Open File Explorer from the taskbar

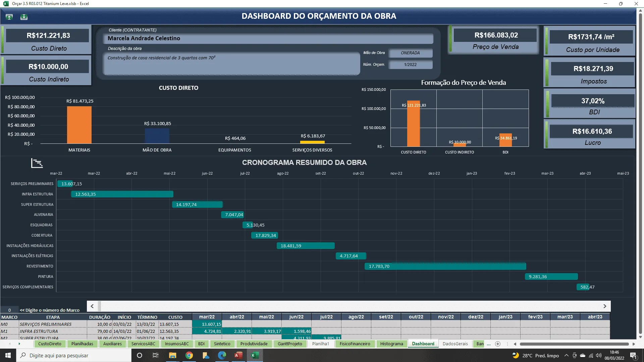[172, 355]
